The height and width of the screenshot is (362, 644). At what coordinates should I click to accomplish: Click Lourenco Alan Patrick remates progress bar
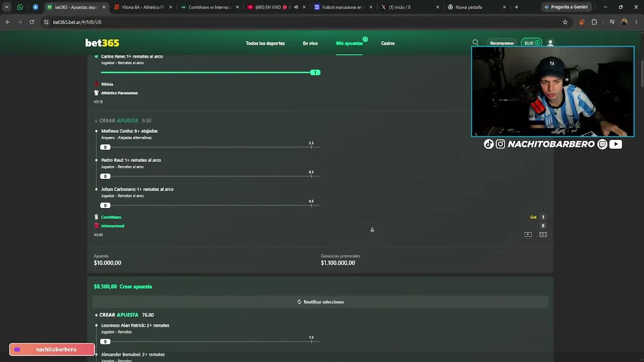(210, 342)
